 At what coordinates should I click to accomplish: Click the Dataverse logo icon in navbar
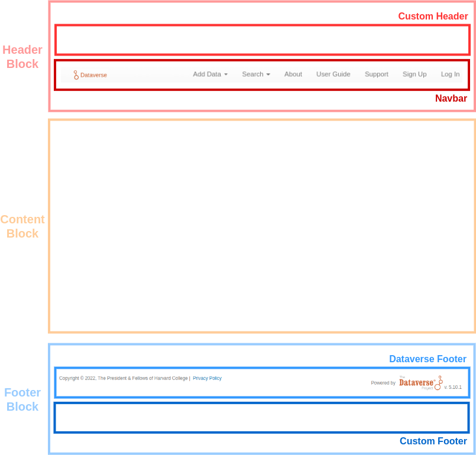[x=76, y=75]
